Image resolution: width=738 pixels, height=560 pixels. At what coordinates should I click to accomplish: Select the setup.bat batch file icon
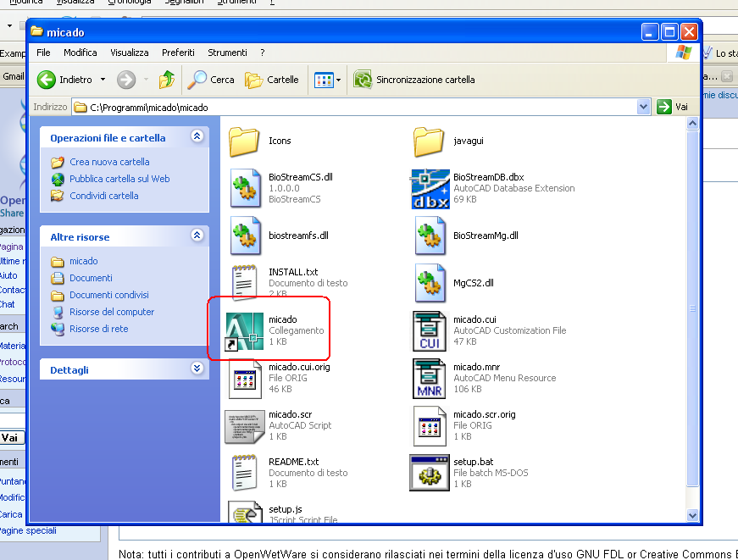(430, 472)
